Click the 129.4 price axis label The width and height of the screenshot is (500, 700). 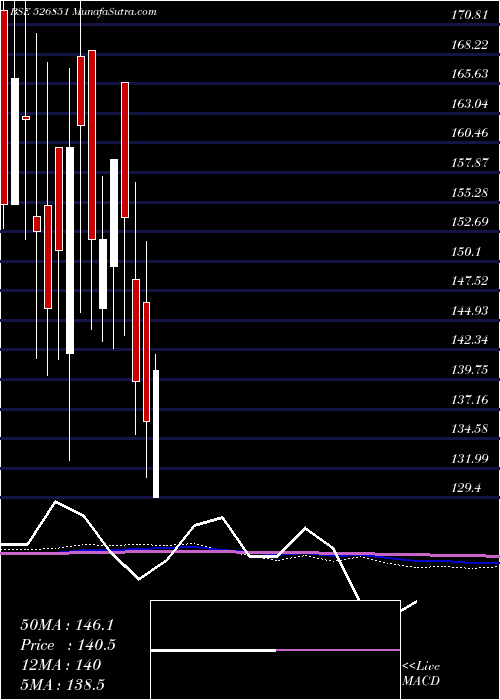click(467, 488)
